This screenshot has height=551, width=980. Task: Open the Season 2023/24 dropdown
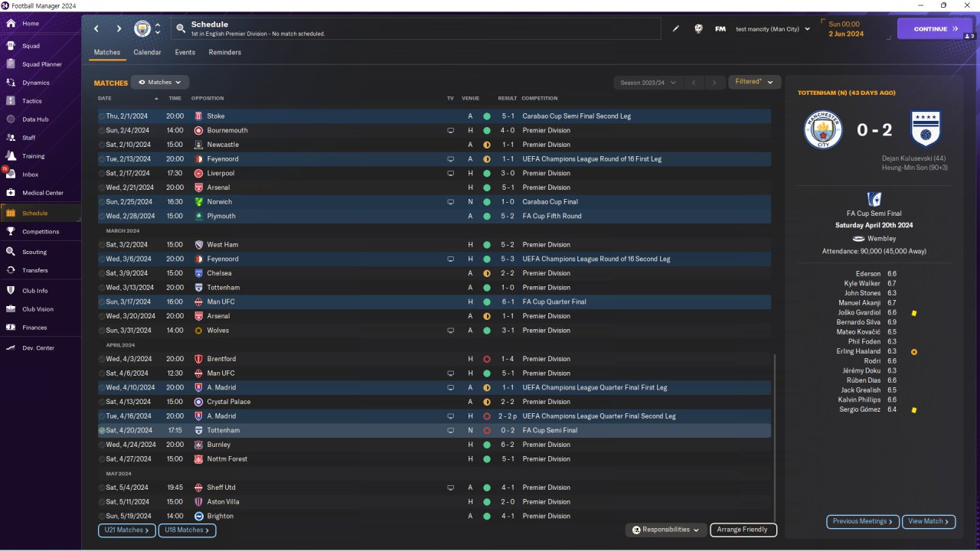[647, 83]
